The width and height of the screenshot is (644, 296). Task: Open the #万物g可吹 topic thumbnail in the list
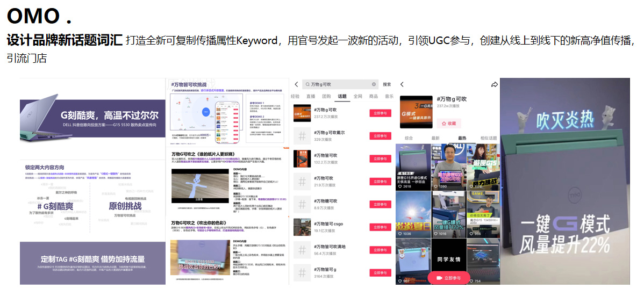tap(302, 113)
